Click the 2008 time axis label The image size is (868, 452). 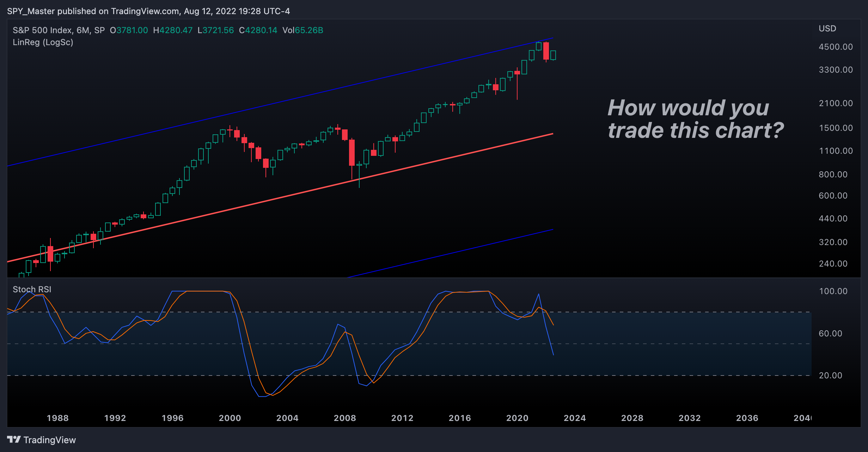coord(345,418)
